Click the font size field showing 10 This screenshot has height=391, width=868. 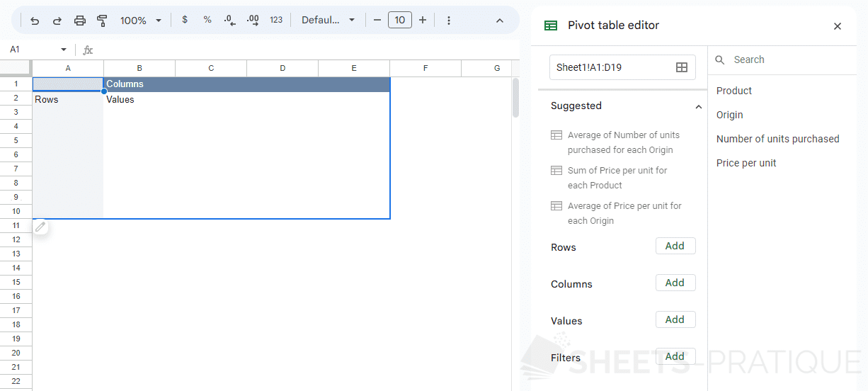click(400, 20)
